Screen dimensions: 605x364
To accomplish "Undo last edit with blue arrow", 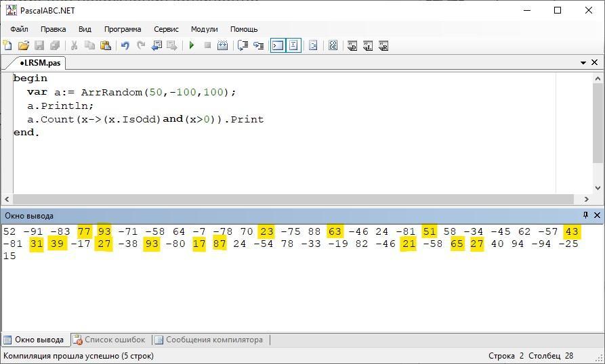I will [x=125, y=45].
